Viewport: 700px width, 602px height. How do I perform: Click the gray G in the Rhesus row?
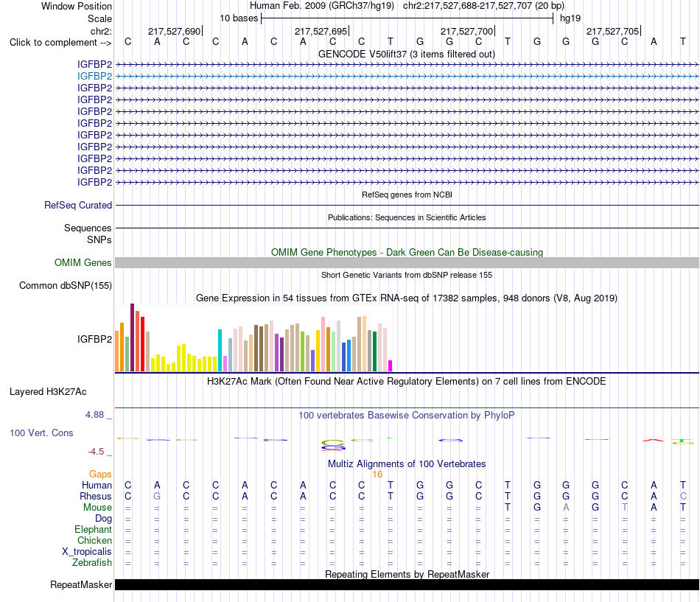(x=157, y=496)
